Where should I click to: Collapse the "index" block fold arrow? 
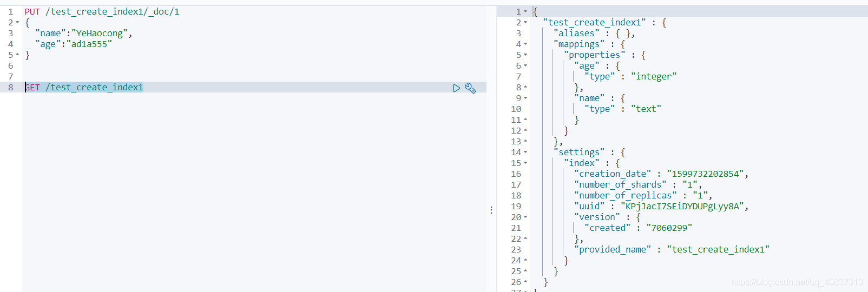[x=525, y=163]
